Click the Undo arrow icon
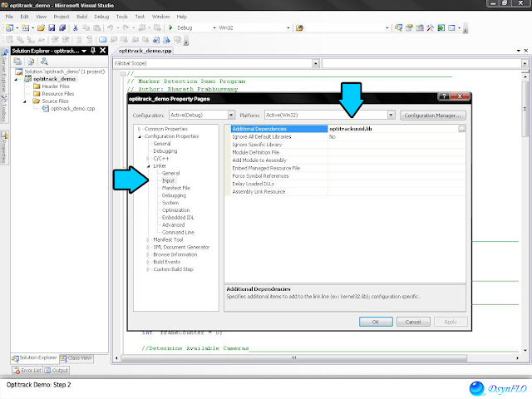The width and height of the screenshot is (532, 399). pos(111,27)
